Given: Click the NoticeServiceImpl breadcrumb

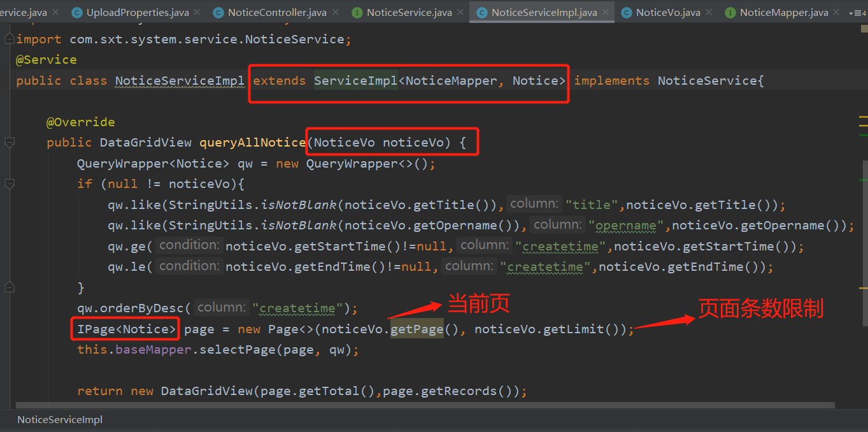Looking at the screenshot, I should 60,419.
